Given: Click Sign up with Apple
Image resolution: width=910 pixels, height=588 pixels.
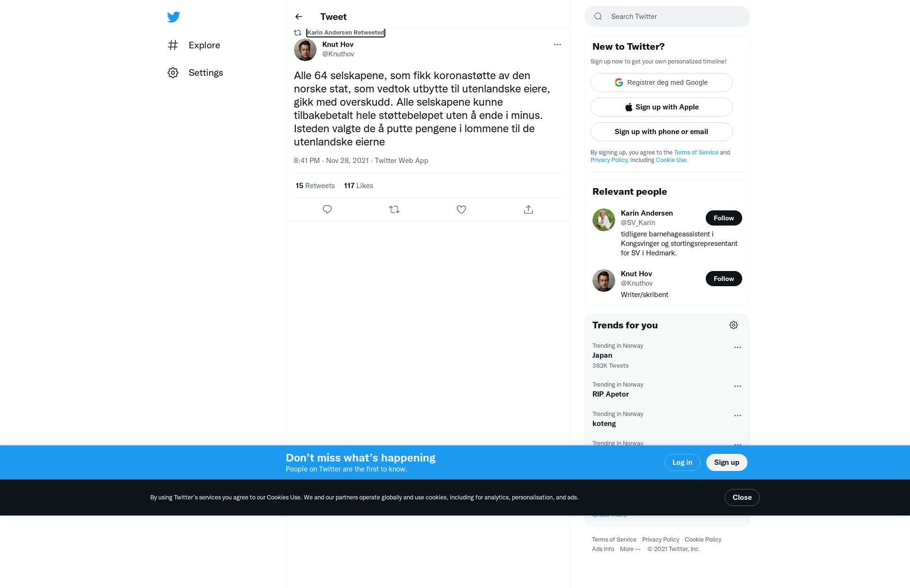Looking at the screenshot, I should pyautogui.click(x=662, y=107).
